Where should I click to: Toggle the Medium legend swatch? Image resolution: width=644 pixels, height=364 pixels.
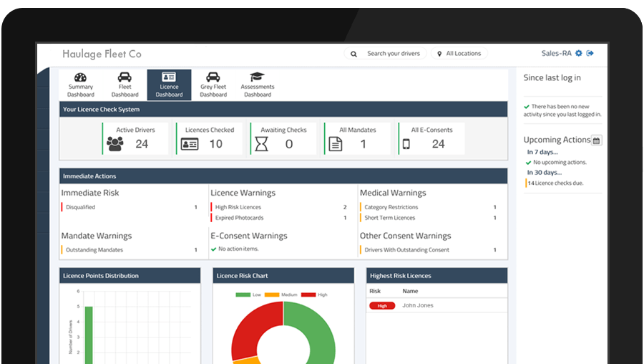[x=272, y=295]
